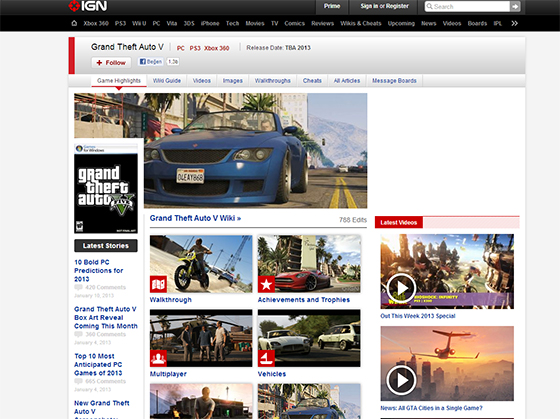Image resolution: width=560 pixels, height=419 pixels.
Task: Expand more navigation with double chevron icon
Action: 514,23
